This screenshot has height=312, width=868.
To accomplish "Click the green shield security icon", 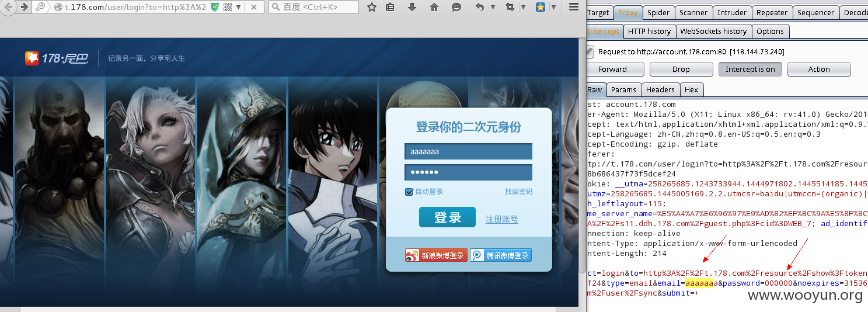I will 215,7.
